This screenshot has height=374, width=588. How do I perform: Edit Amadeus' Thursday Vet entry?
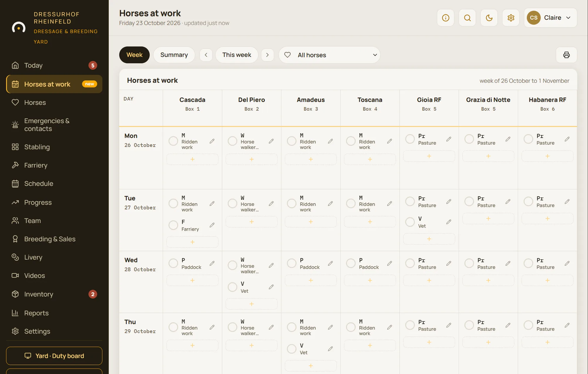pos(330,349)
